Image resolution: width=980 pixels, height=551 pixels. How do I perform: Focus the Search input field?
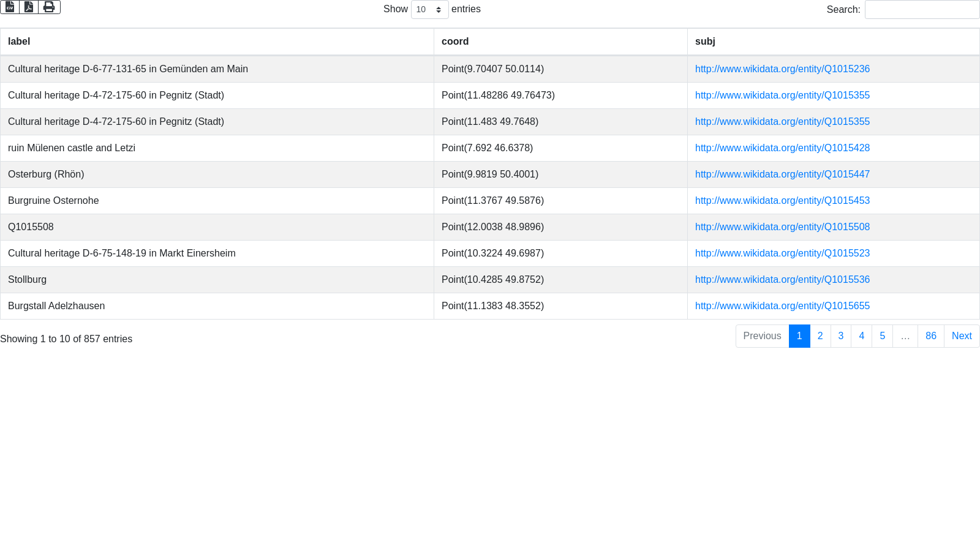(922, 10)
